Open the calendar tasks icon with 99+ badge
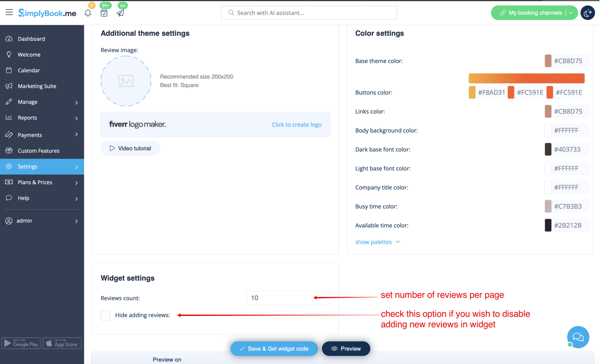This screenshot has height=364, width=608. [x=104, y=13]
